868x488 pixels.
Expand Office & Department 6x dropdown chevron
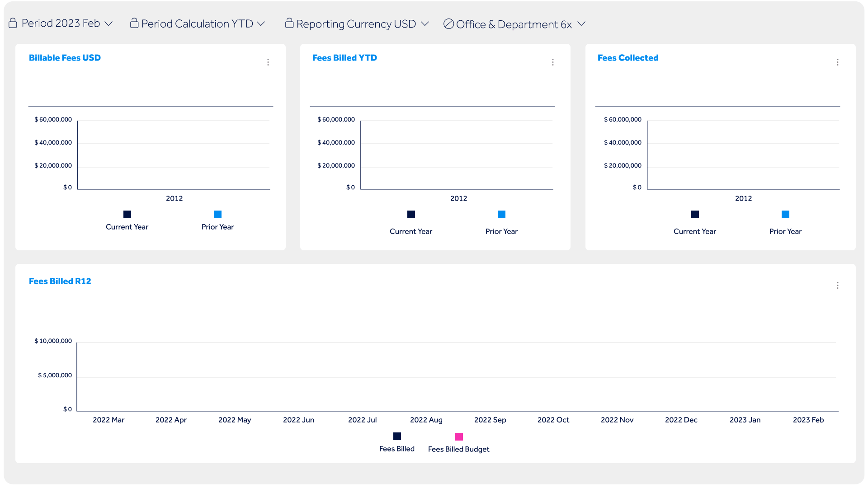(x=581, y=24)
